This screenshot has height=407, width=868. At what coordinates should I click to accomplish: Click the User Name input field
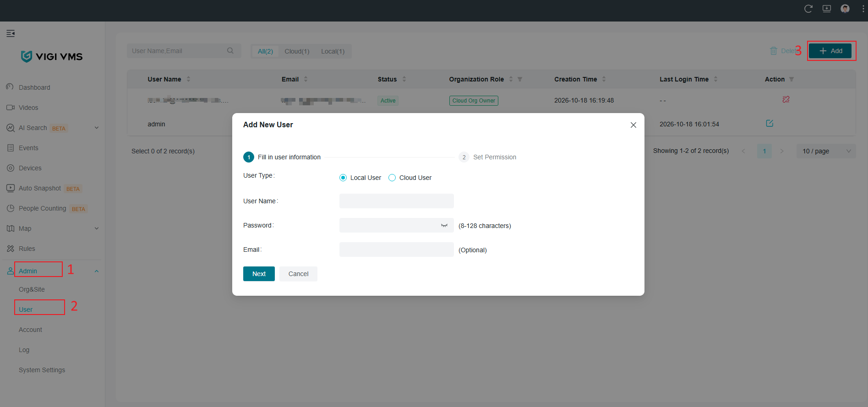coord(397,201)
